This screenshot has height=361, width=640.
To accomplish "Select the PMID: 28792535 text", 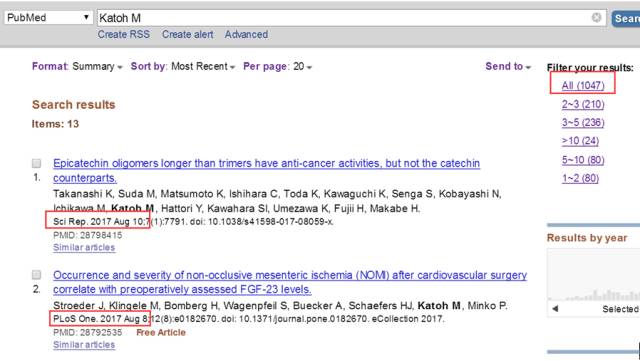I will click(87, 332).
